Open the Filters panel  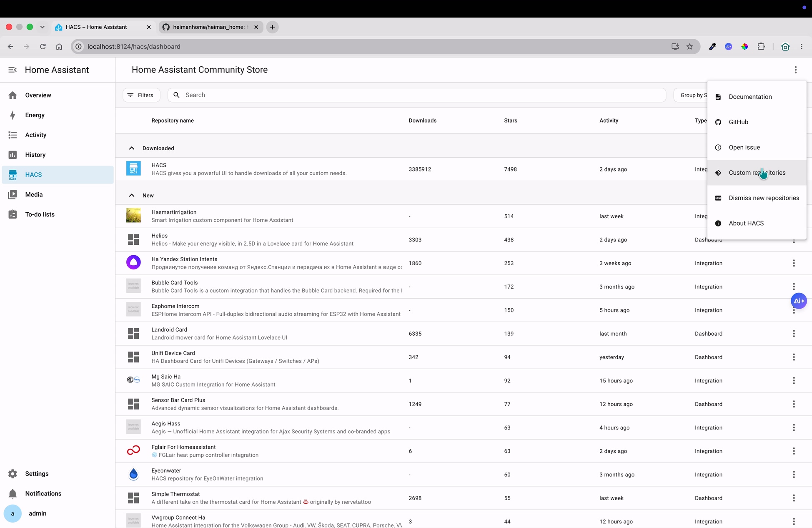(141, 95)
